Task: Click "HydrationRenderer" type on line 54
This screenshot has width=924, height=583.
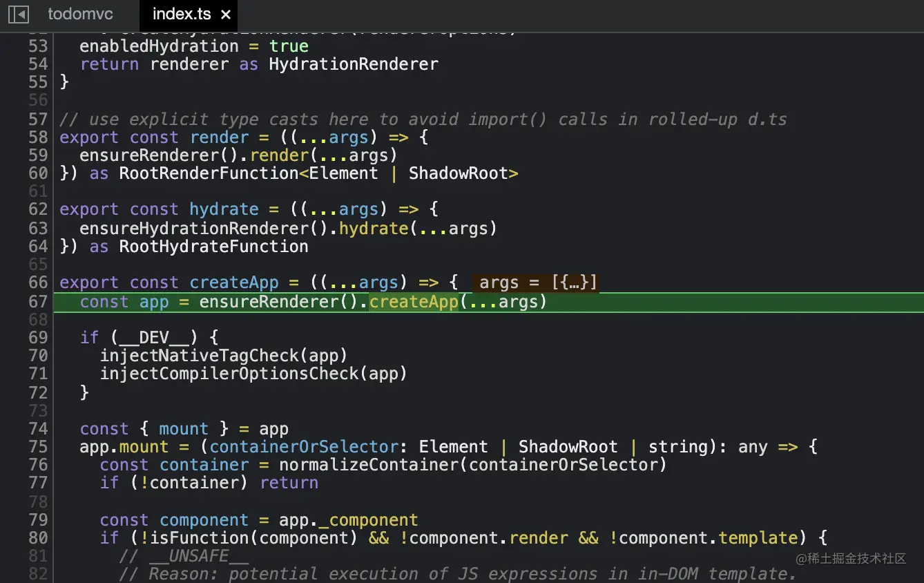Action: click(x=354, y=64)
